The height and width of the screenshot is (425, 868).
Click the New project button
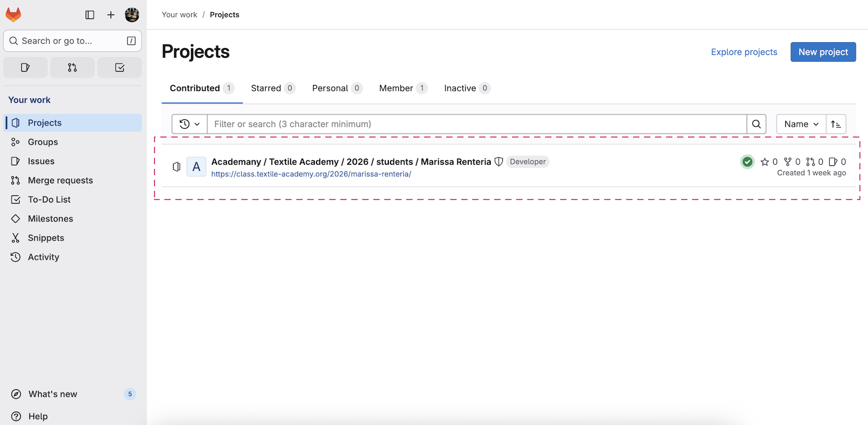(x=823, y=52)
